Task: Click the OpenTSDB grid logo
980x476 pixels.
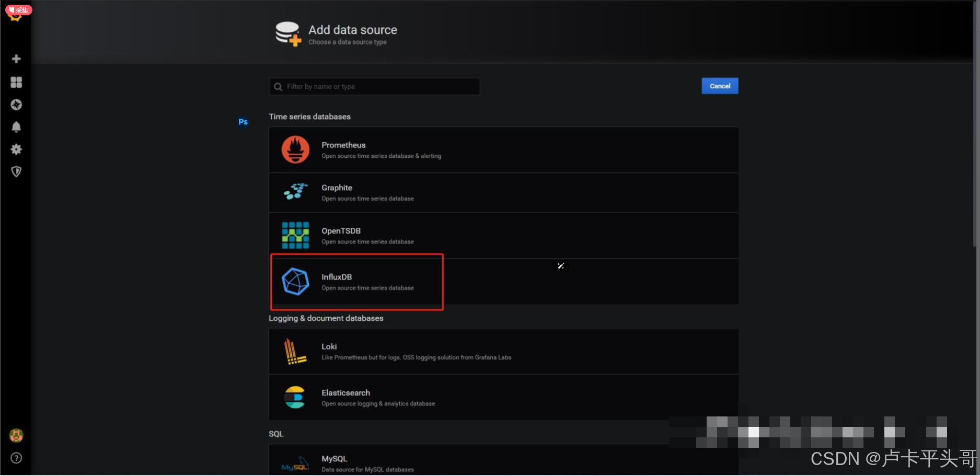Action: click(x=295, y=235)
